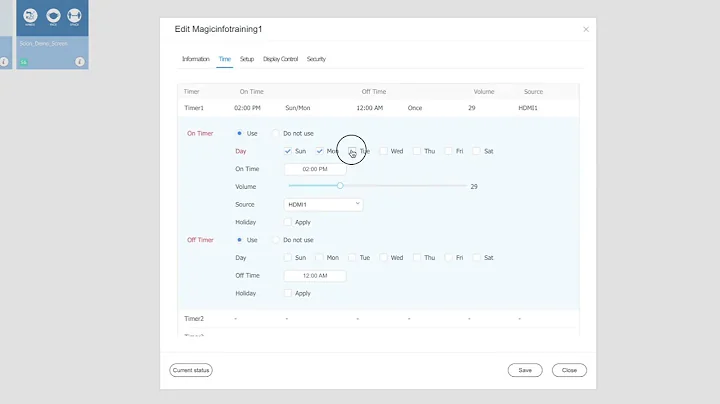Open the Source HDMI1 dropdown
Screen dimensions: 720x404
click(323, 204)
